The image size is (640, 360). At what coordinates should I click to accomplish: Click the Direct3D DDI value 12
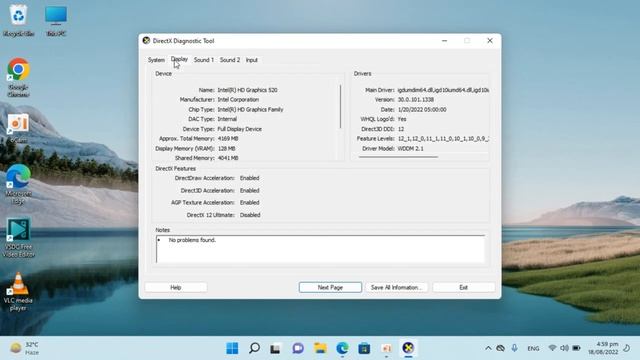401,129
